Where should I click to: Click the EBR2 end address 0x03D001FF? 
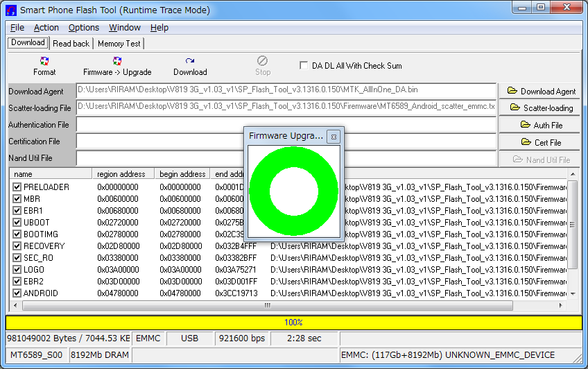[x=236, y=281]
